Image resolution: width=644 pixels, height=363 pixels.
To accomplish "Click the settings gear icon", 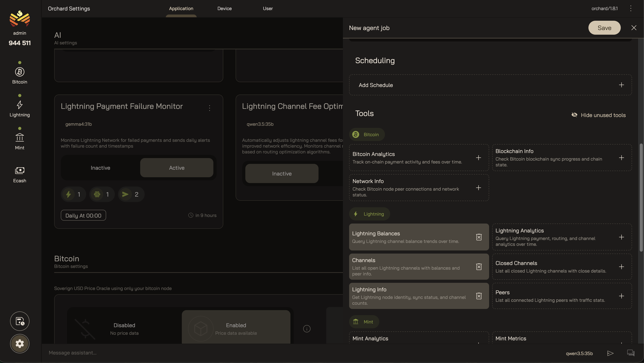I will tap(20, 343).
